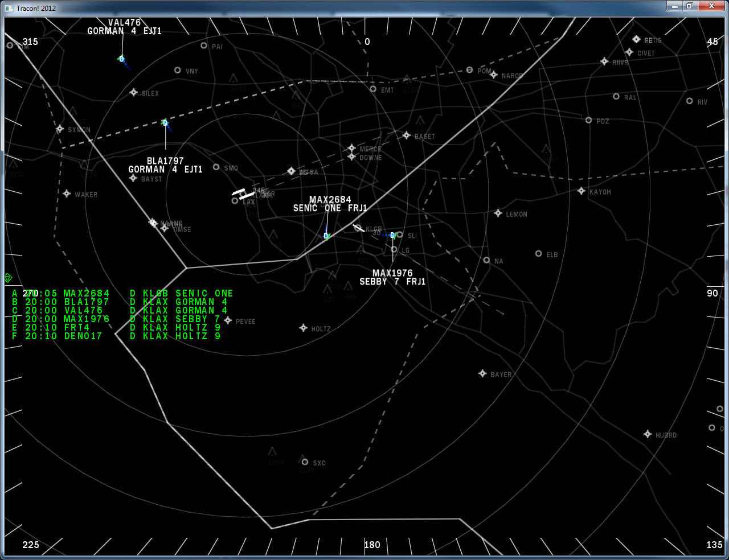Click the BLA1797 GORMAN 4 data tag
729x560 pixels.
tap(165, 165)
